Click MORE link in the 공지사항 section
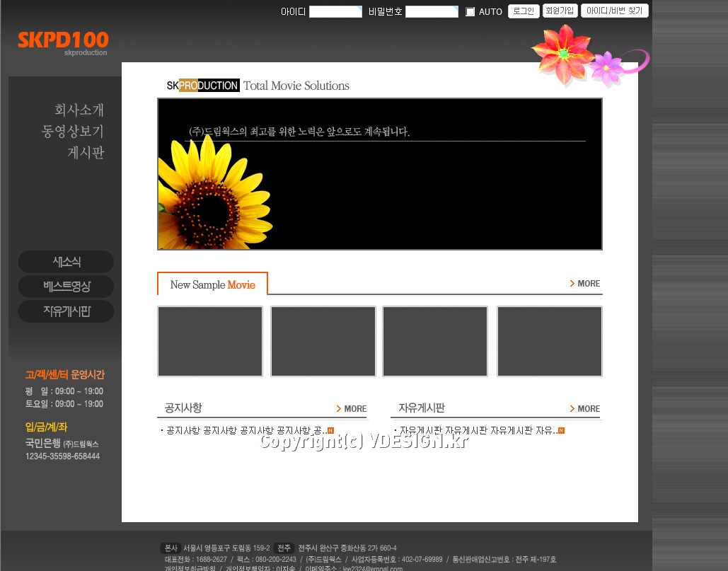The image size is (728, 571). pos(352,409)
